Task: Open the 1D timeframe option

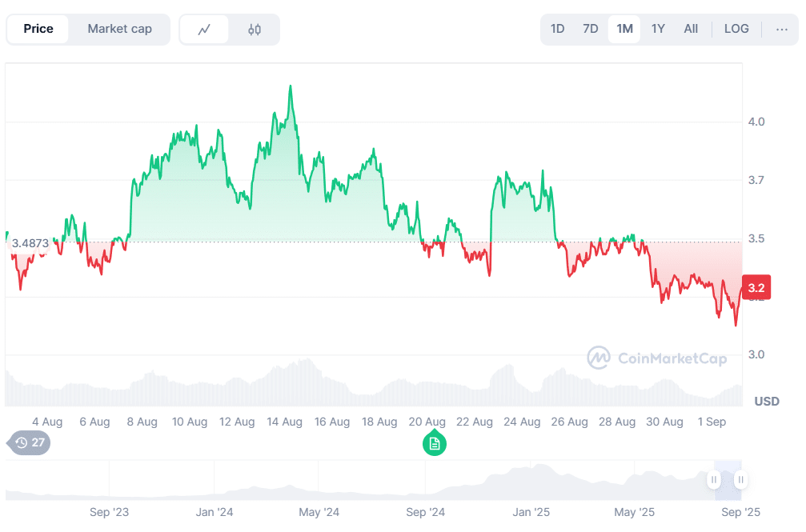Action: 558,29
